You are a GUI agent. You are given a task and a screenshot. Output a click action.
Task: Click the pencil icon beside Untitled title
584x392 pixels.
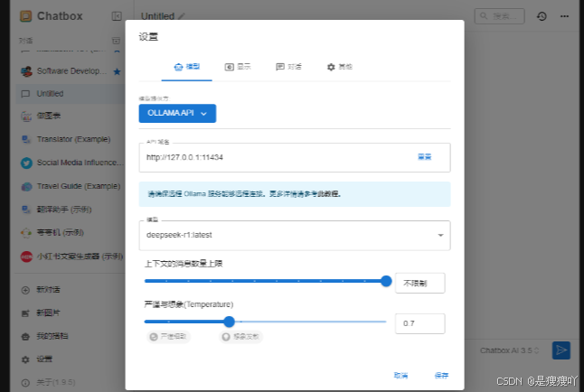click(182, 16)
